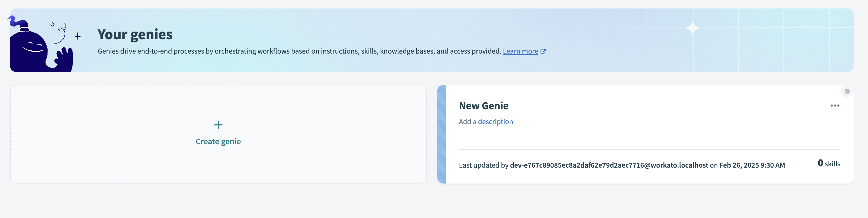This screenshot has width=868, height=218.
Task: Open the Learn more link
Action: [520, 51]
